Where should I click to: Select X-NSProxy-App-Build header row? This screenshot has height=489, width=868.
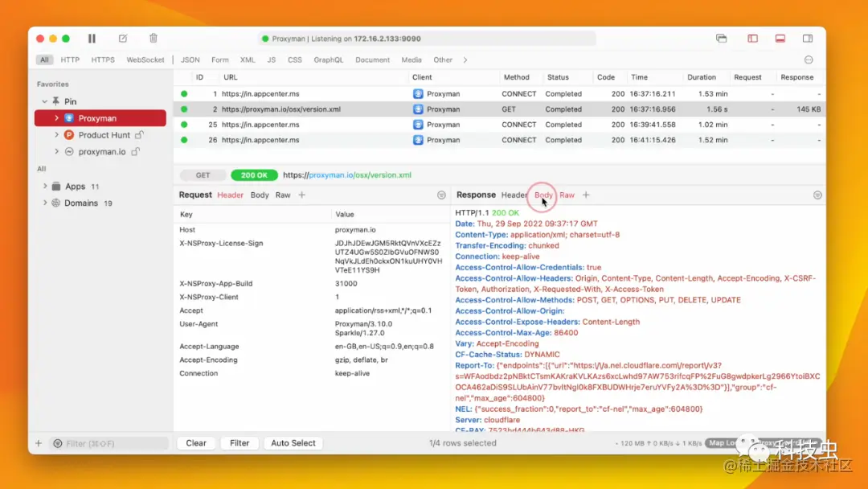tap(311, 284)
